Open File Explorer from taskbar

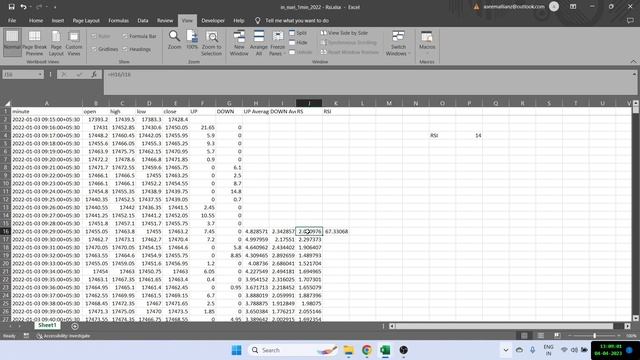click(349, 350)
